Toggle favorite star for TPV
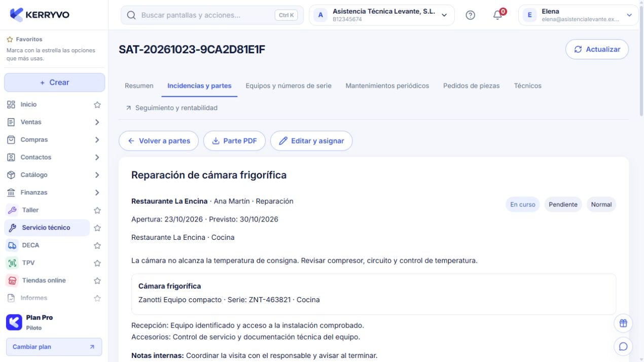This screenshot has width=644, height=362. tap(97, 263)
